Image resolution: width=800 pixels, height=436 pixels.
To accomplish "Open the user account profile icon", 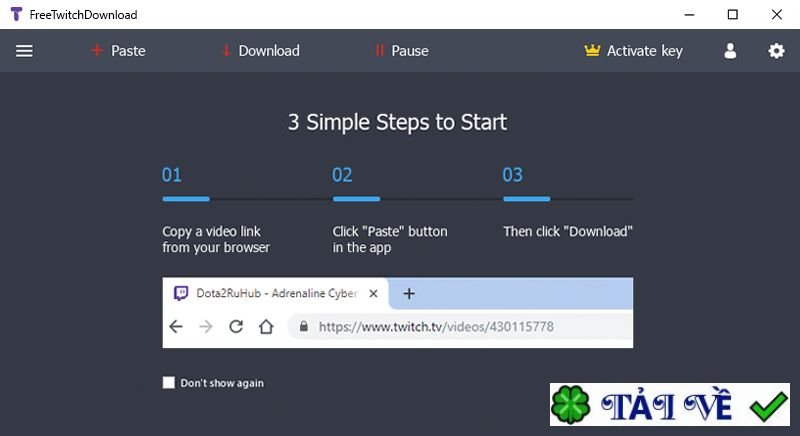I will point(730,51).
